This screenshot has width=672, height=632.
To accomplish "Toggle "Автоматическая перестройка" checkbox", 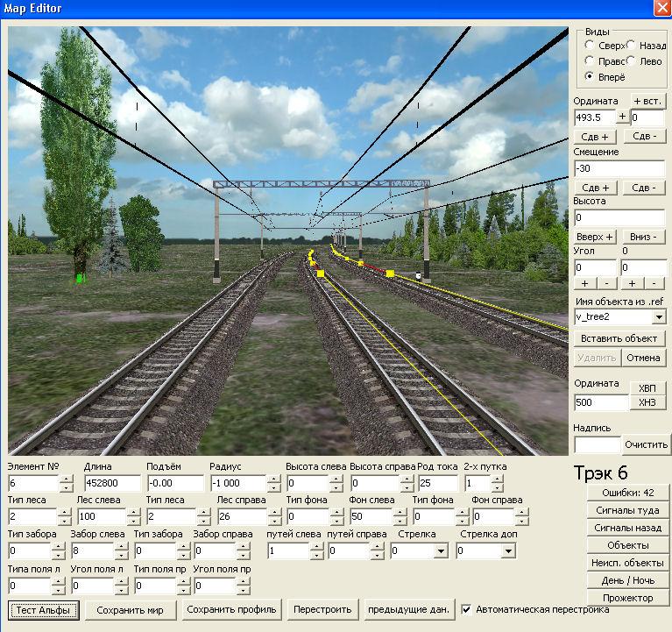I will (x=467, y=609).
